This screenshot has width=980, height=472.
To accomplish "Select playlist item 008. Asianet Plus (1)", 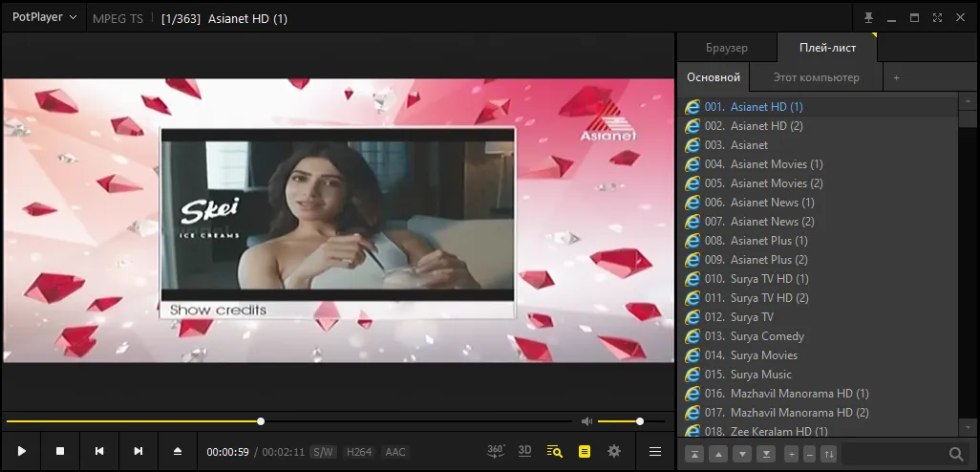I will tap(818, 240).
